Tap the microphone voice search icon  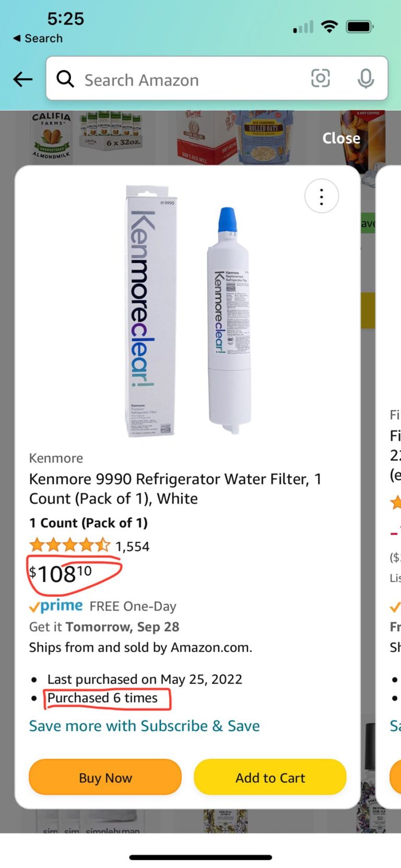pyautogui.click(x=365, y=79)
